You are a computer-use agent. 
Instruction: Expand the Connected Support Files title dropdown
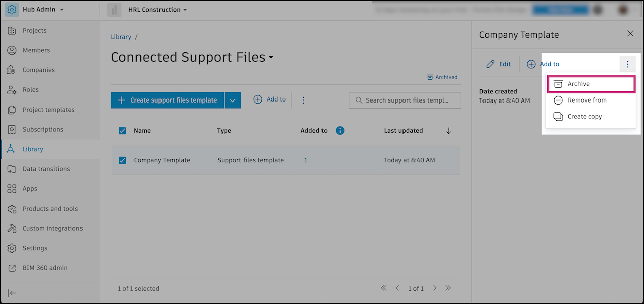271,58
